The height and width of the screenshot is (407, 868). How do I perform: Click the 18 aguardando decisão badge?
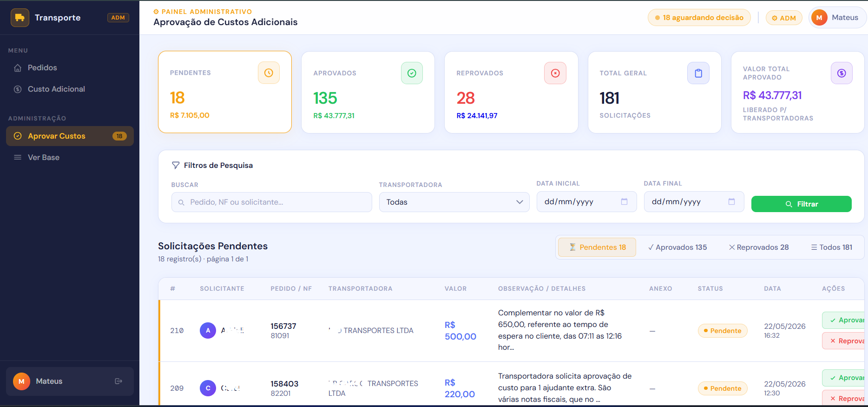[x=699, y=18]
